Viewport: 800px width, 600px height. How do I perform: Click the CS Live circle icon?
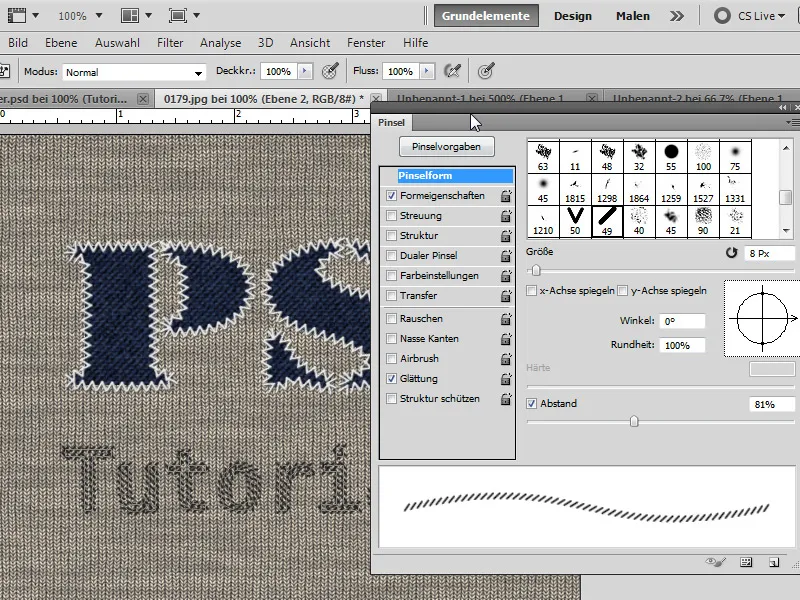[722, 16]
